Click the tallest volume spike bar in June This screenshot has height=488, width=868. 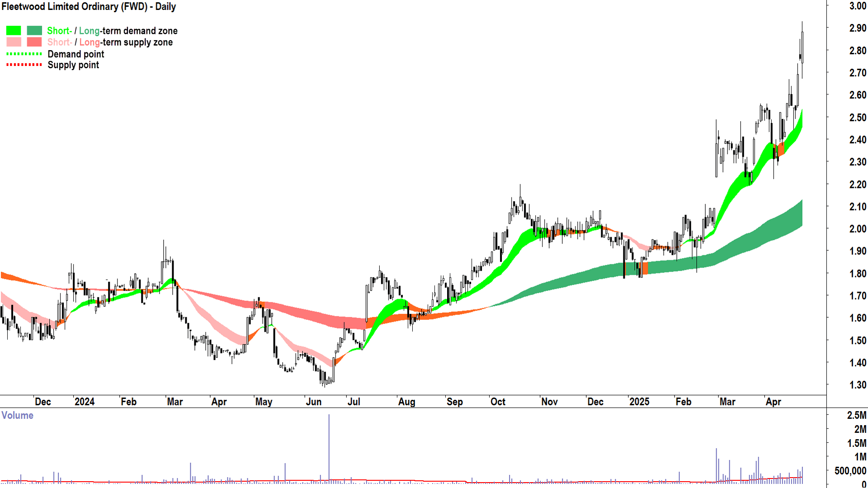click(329, 447)
